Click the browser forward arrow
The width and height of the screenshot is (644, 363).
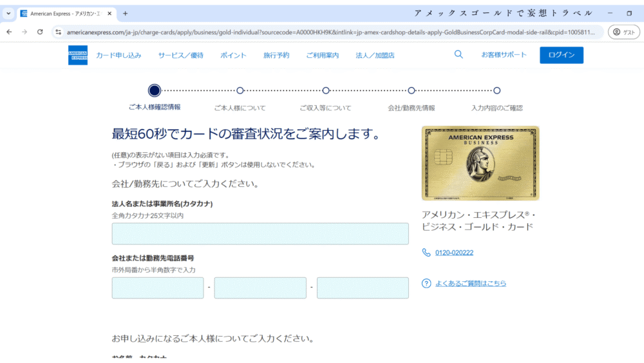pos(24,32)
